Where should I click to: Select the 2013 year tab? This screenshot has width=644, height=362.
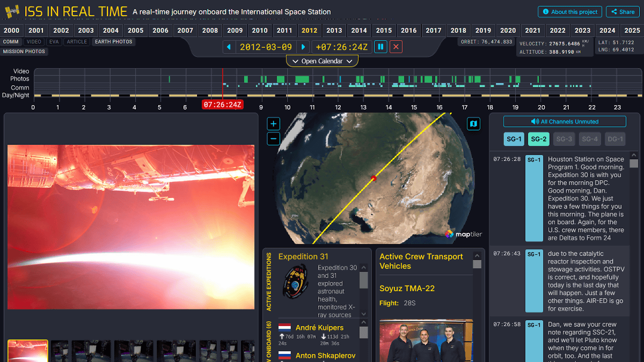[334, 31]
